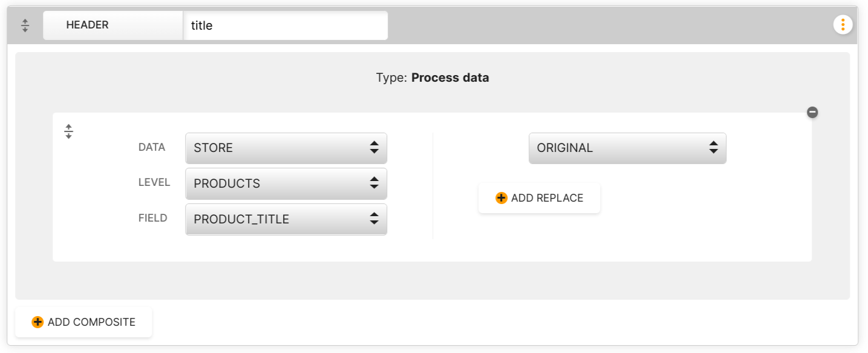This screenshot has height=353, width=868.
Task: Open the LEVEL dropdown showing PRODUCTS
Action: pos(286,183)
